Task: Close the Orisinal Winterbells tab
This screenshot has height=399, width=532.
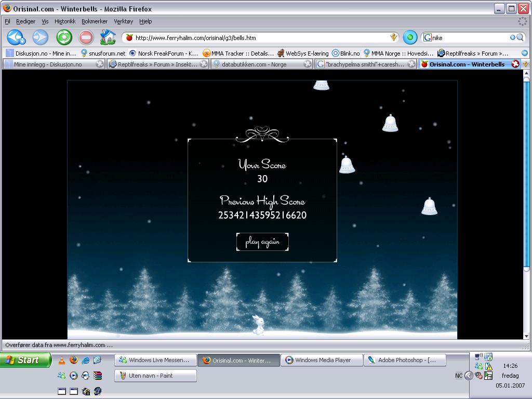Action: 515,64
